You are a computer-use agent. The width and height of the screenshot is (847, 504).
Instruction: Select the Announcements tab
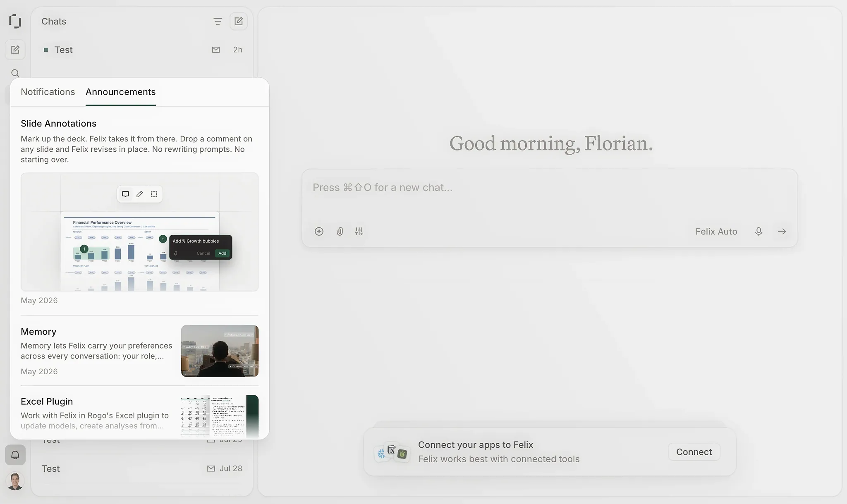pos(121,92)
